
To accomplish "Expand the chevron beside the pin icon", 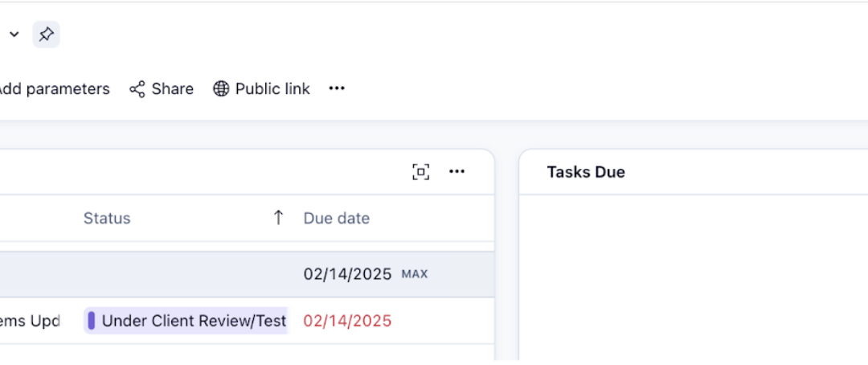I will tap(14, 35).
